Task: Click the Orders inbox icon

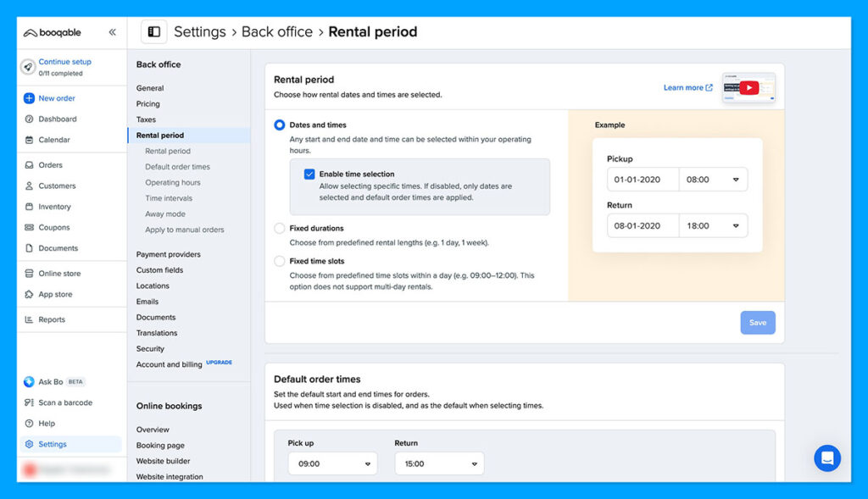Action: click(29, 165)
